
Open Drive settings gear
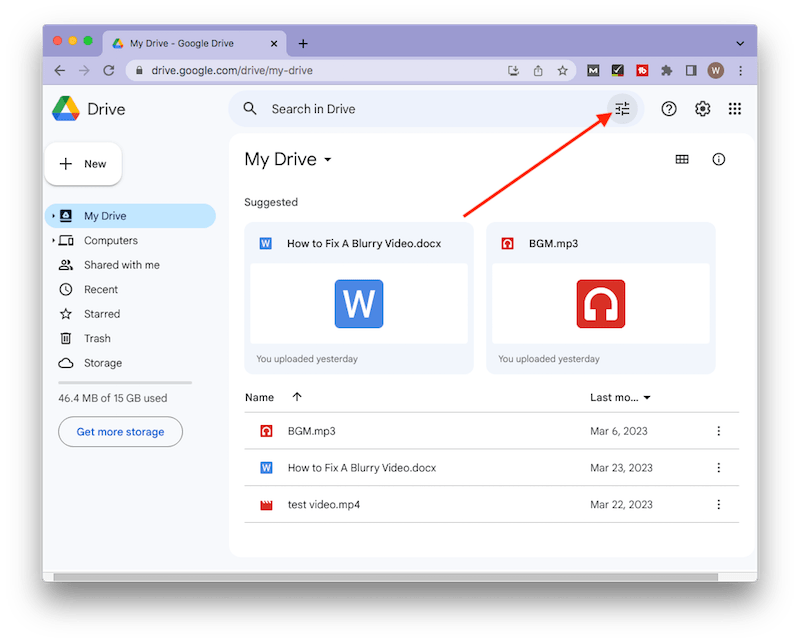pos(701,109)
